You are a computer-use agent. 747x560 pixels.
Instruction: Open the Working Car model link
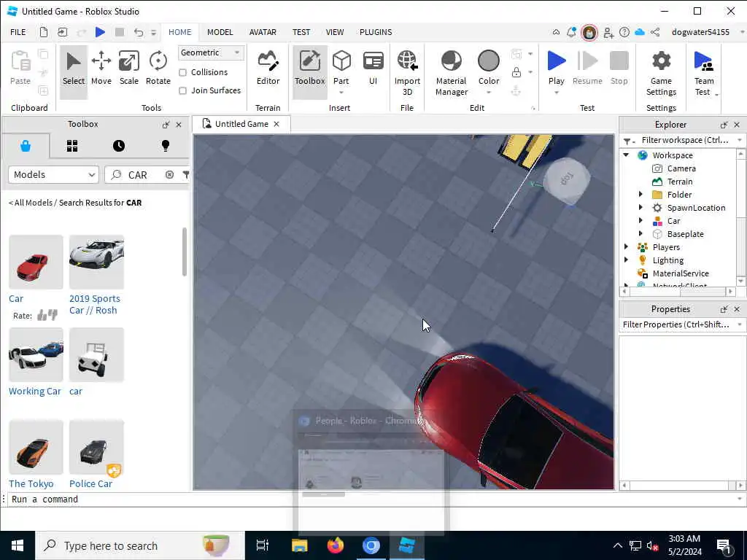click(x=35, y=391)
